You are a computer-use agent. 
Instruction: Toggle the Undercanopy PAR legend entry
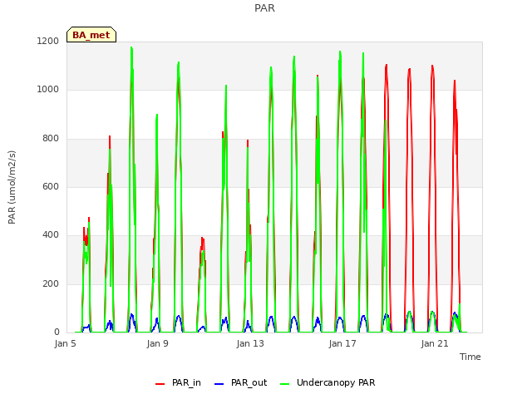pyautogui.click(x=328, y=382)
